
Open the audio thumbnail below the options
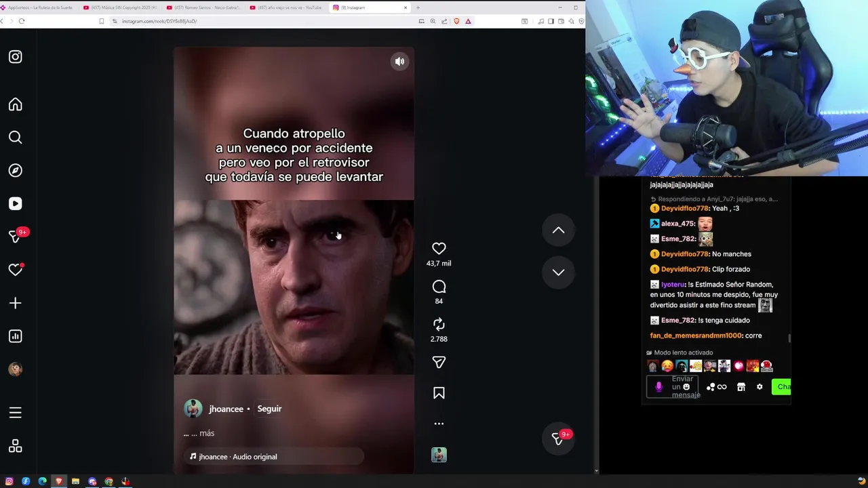click(x=439, y=455)
